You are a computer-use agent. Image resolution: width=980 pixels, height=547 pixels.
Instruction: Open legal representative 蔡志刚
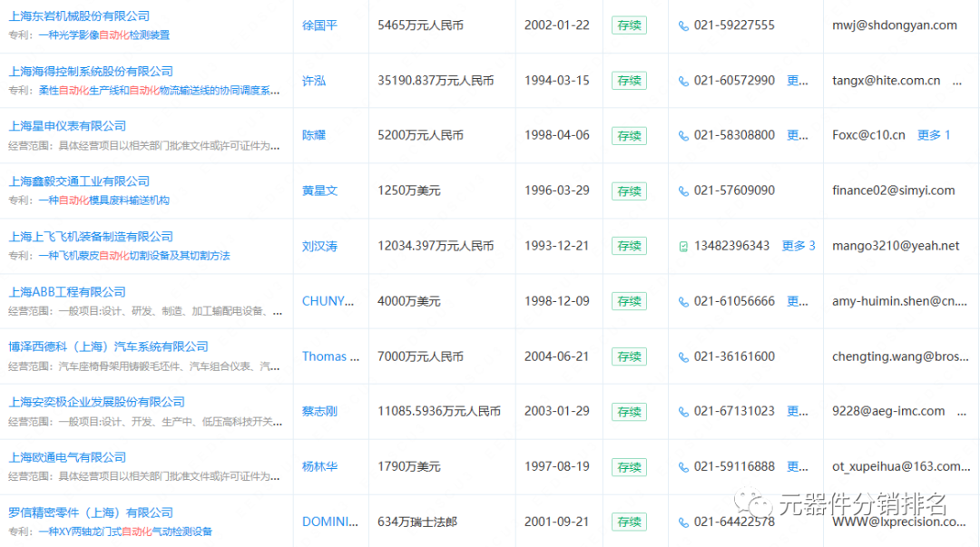pos(319,411)
